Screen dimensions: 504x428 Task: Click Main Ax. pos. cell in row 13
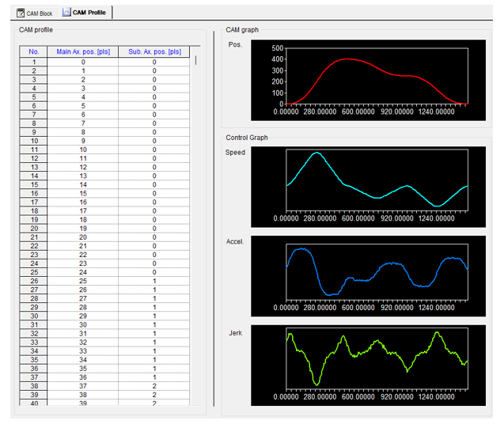click(x=83, y=167)
